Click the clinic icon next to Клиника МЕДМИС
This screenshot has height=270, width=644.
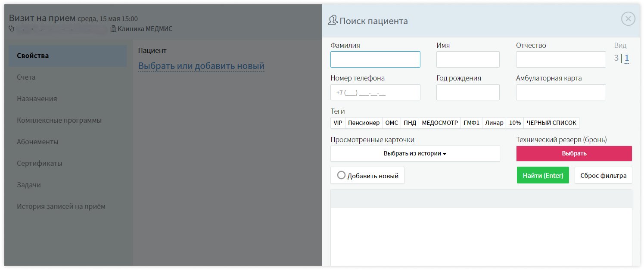pyautogui.click(x=112, y=28)
